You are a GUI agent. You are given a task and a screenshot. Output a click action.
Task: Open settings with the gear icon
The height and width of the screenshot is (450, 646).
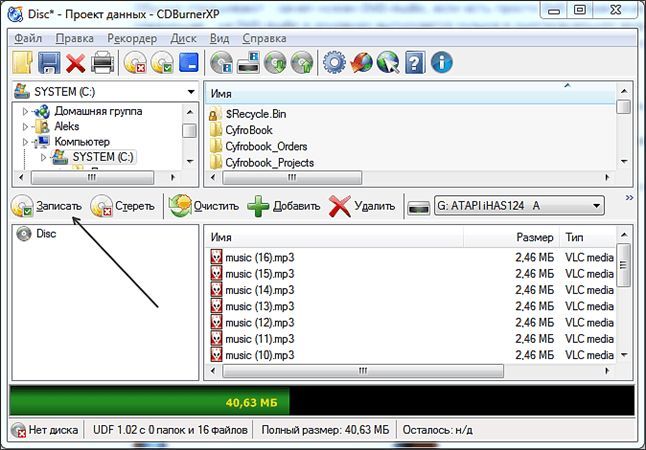334,63
